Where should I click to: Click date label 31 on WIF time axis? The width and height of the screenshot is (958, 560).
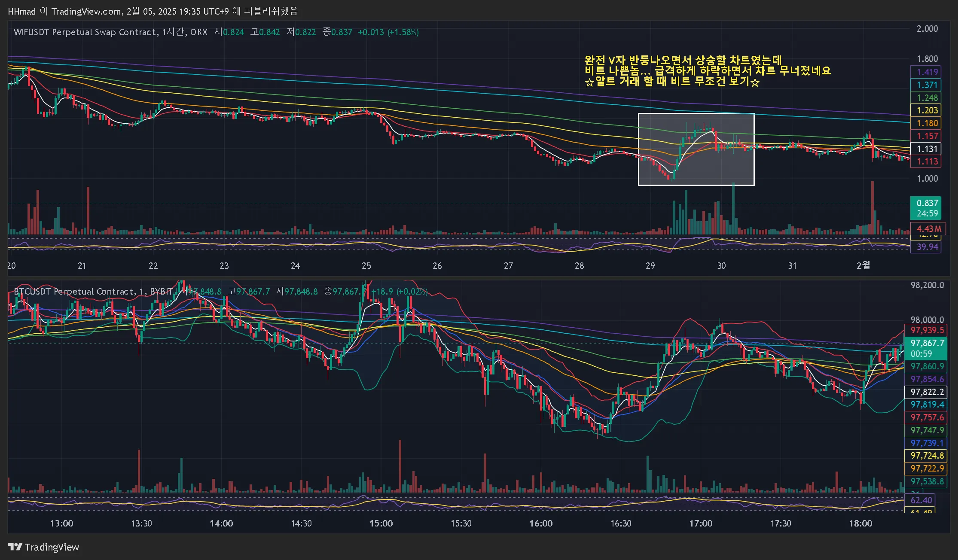(x=792, y=266)
